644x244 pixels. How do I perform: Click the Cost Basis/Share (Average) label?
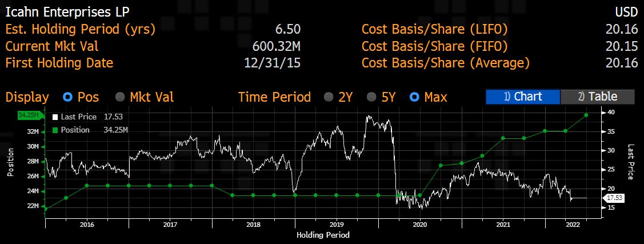pos(446,63)
